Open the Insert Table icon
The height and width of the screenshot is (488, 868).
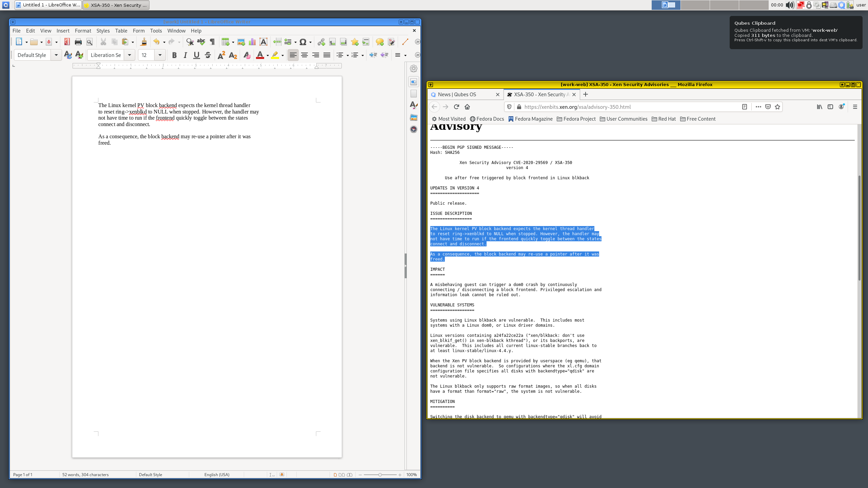pyautogui.click(x=226, y=42)
